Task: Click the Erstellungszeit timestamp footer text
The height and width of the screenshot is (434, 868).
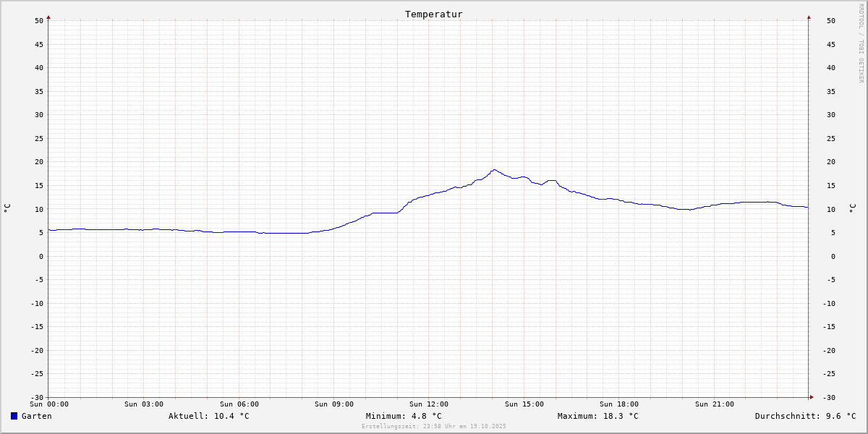Action: click(434, 426)
